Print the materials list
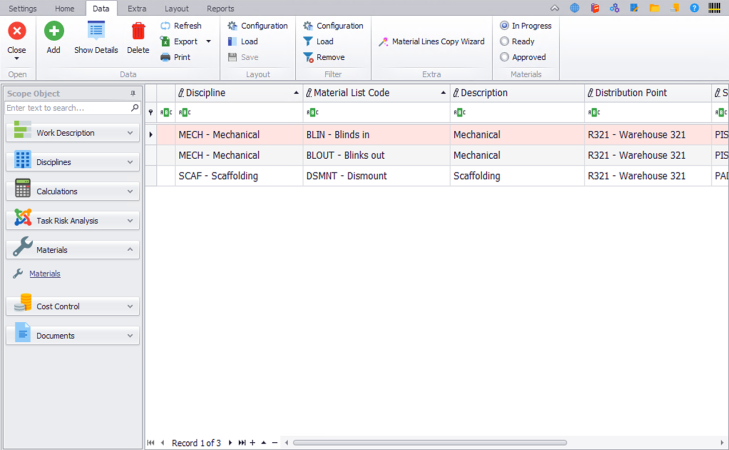 click(180, 57)
